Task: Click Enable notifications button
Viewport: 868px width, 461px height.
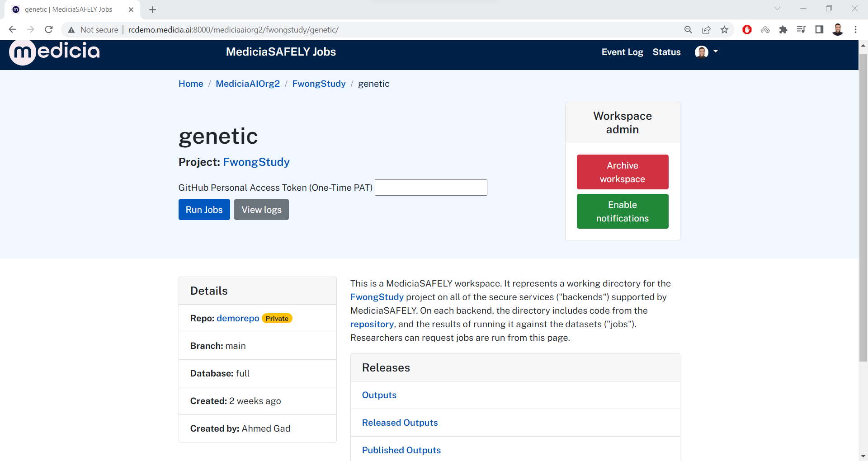Action: 623,212
